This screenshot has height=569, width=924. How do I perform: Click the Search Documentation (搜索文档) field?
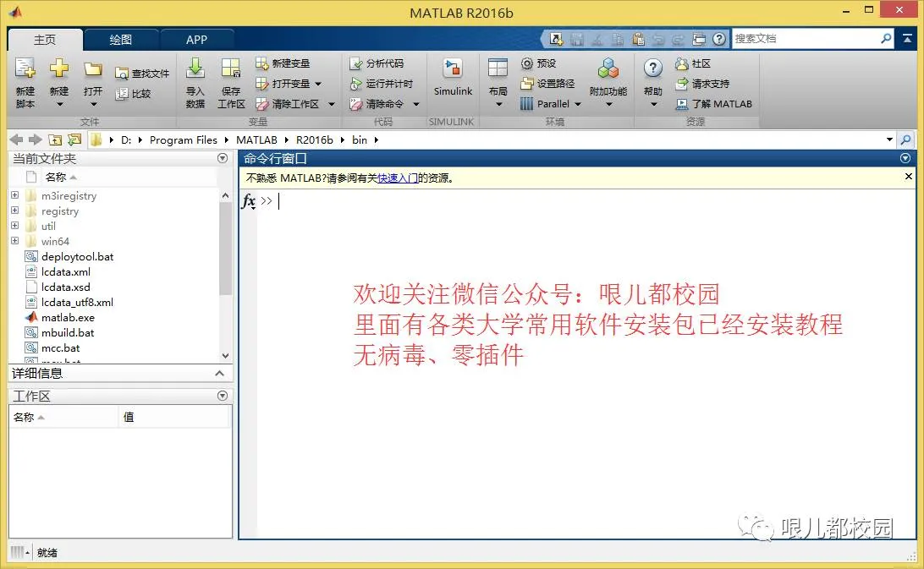pos(806,39)
